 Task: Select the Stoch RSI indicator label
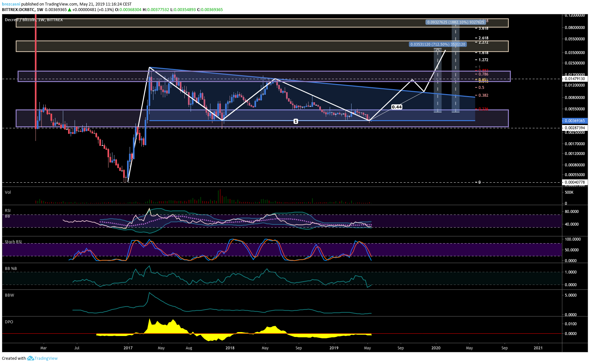[13, 242]
